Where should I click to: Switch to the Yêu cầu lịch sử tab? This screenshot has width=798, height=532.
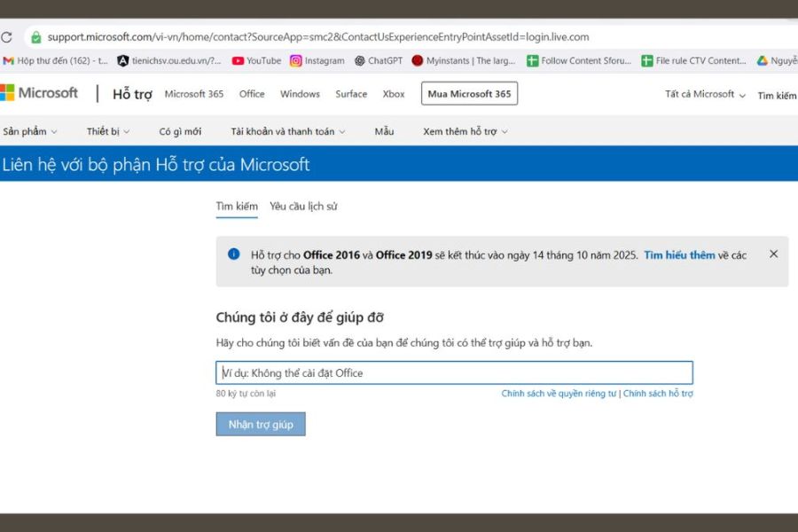(303, 207)
